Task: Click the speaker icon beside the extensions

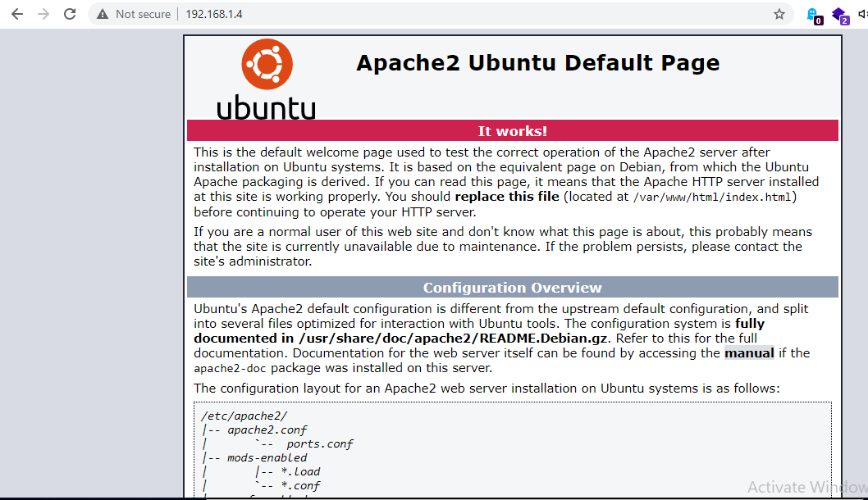Action: pyautogui.click(x=863, y=15)
